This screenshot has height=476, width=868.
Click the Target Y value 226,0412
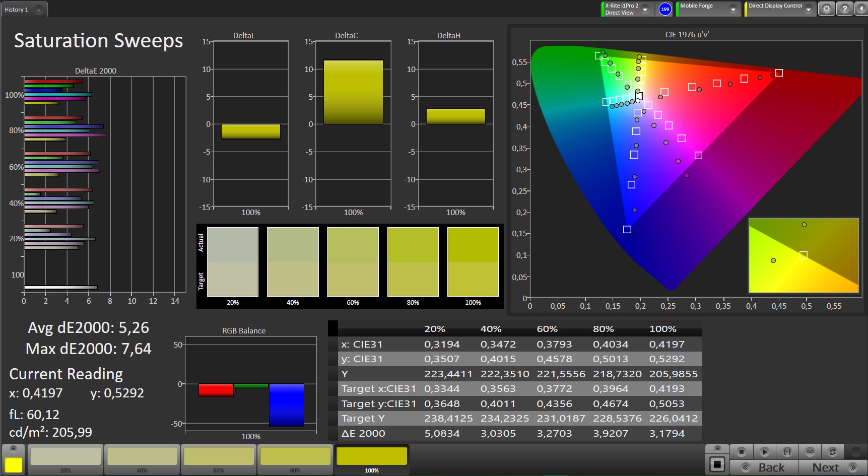(674, 419)
